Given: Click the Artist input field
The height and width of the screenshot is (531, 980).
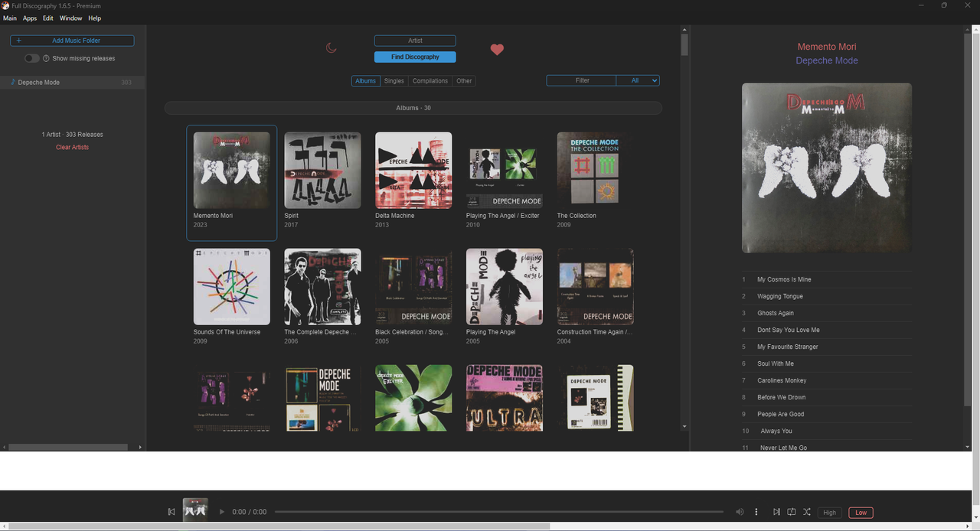Looking at the screenshot, I should [415, 41].
